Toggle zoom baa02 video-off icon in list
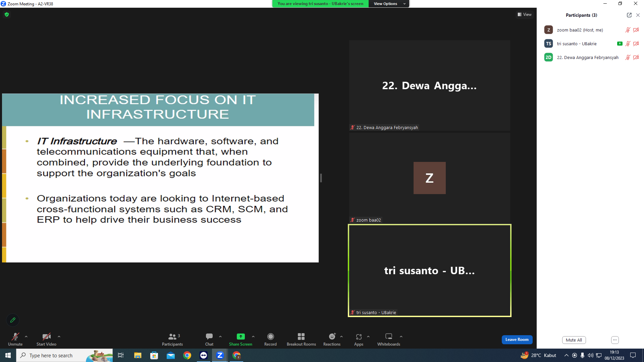644x362 pixels. (636, 30)
